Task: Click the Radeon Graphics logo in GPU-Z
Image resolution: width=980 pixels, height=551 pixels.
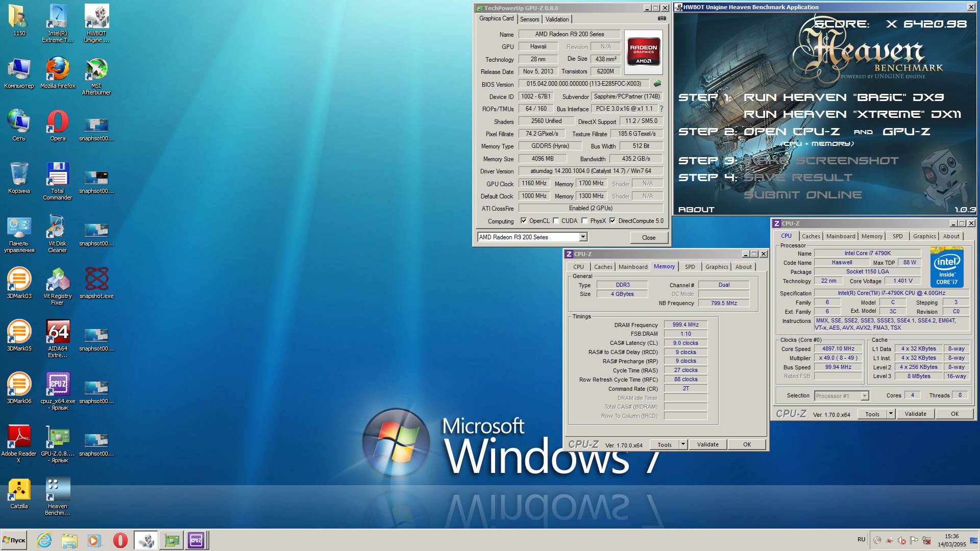Action: click(643, 52)
